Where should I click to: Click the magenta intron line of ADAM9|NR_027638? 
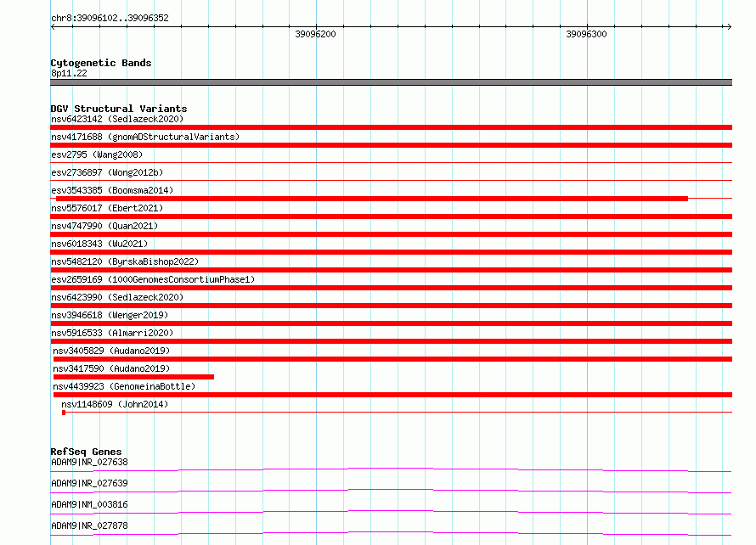tap(391, 469)
